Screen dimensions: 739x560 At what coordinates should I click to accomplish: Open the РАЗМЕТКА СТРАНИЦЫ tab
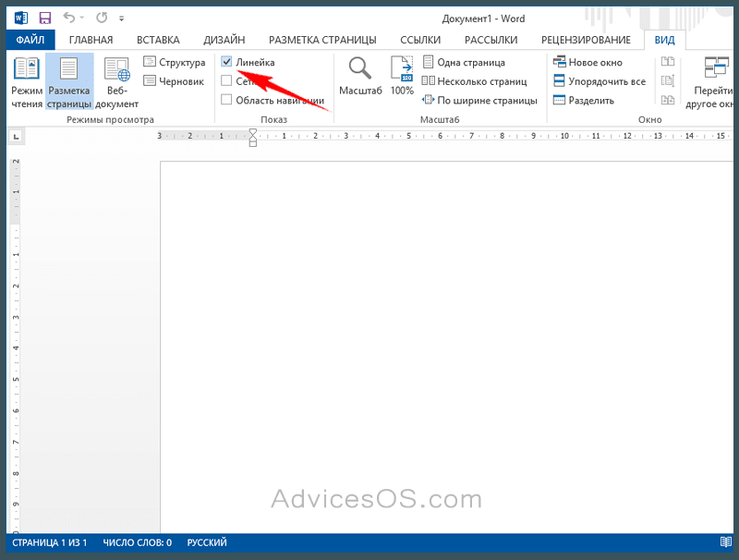322,40
